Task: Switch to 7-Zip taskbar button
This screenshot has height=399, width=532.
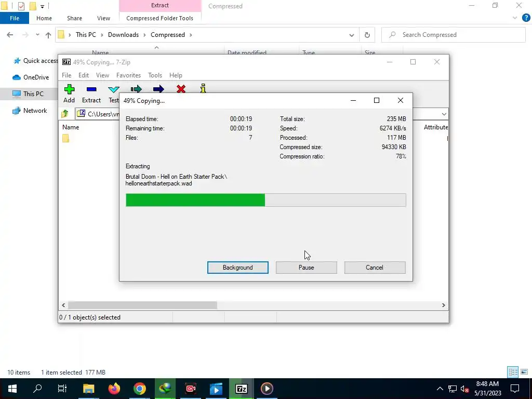Action: click(x=241, y=389)
